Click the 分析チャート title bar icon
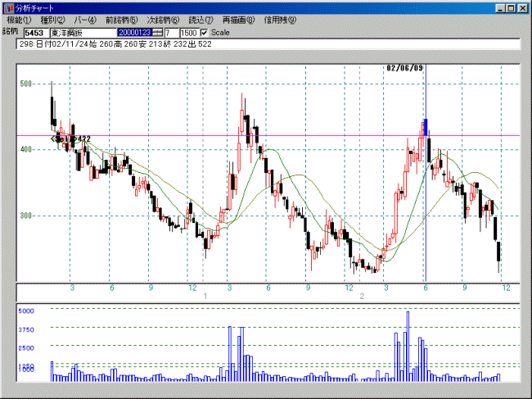This screenshot has height=399, width=532. pos(8,8)
